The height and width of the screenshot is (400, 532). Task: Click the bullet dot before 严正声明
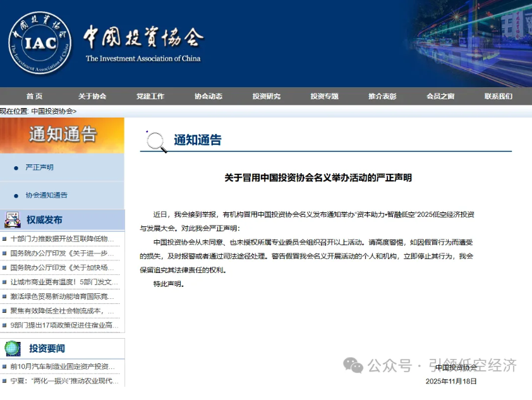(x=16, y=167)
